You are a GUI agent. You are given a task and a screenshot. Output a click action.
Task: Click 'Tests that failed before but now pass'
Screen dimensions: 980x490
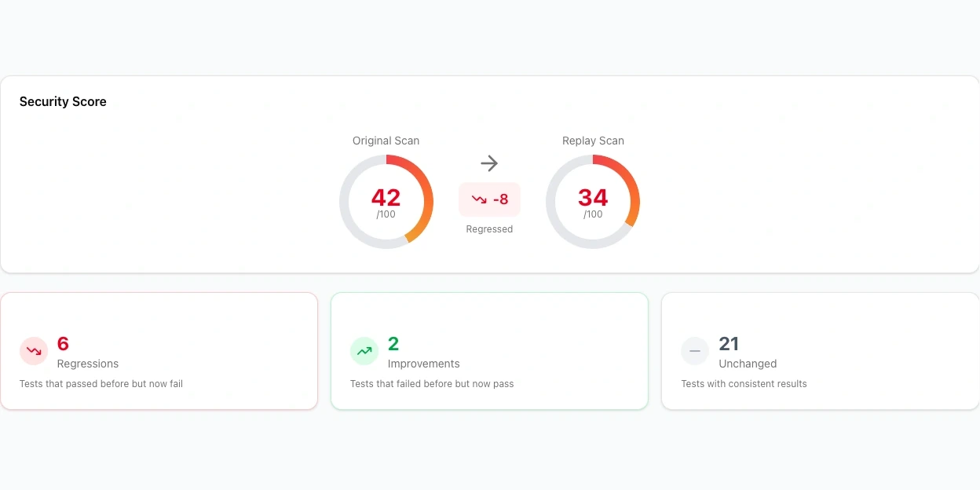pos(432,384)
